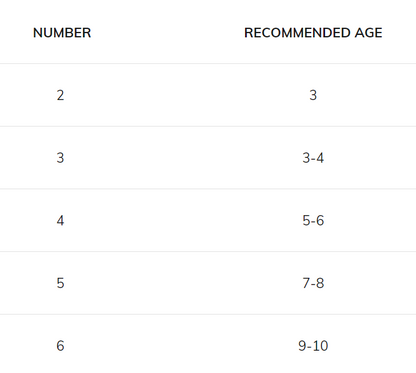Click the divider line between rows 3 and 4
The height and width of the screenshot is (373, 416).
point(208,189)
